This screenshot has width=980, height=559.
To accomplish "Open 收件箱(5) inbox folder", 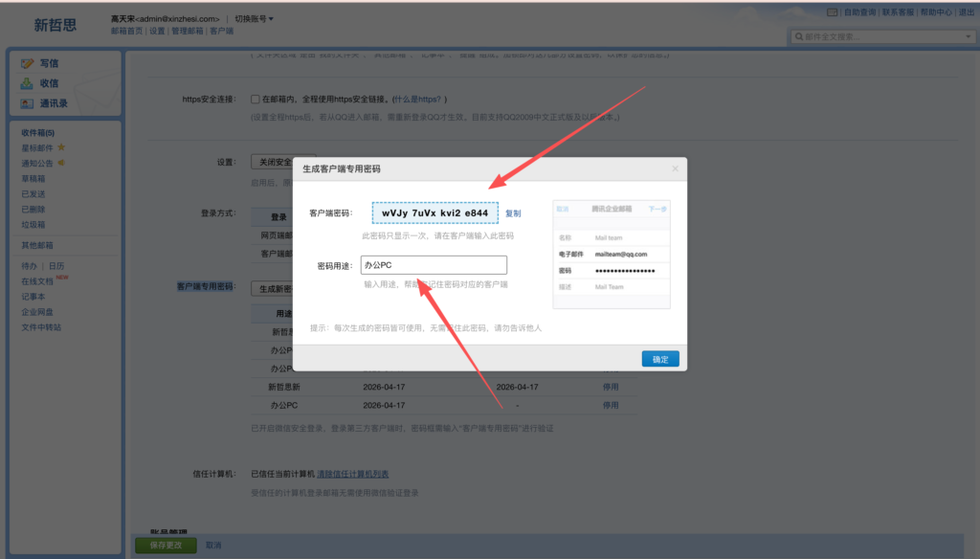I will (38, 132).
